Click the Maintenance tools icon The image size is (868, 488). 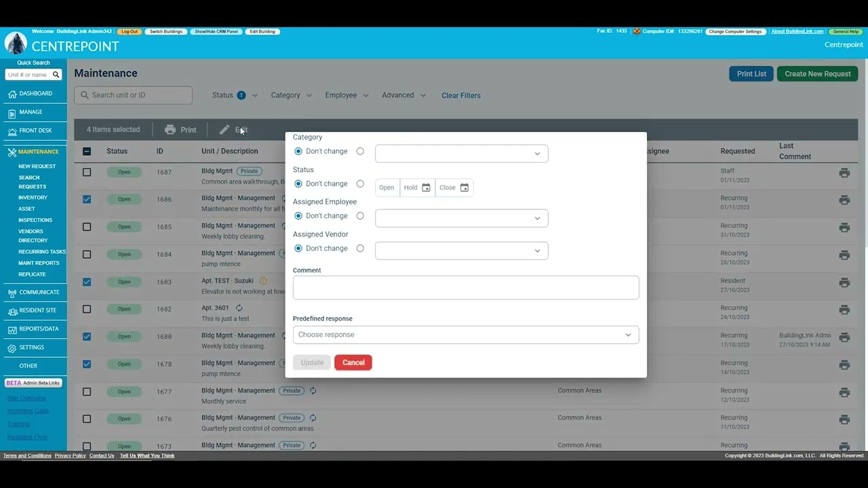[12, 152]
